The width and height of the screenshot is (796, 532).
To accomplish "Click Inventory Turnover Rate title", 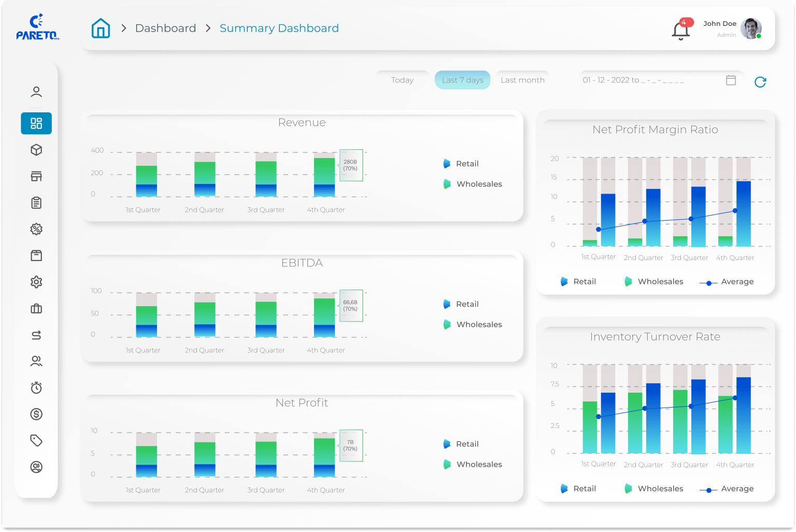I will pos(655,337).
